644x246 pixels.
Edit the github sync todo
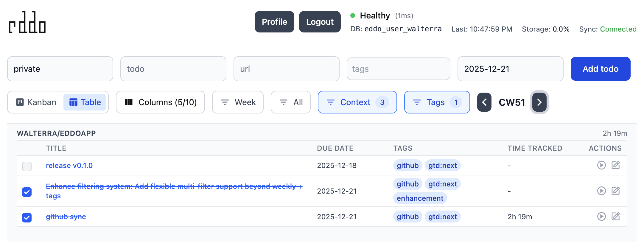point(616,217)
